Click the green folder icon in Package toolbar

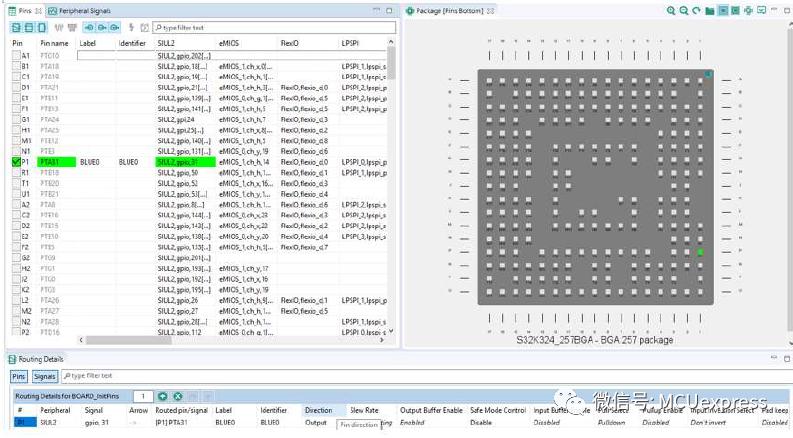click(x=710, y=11)
